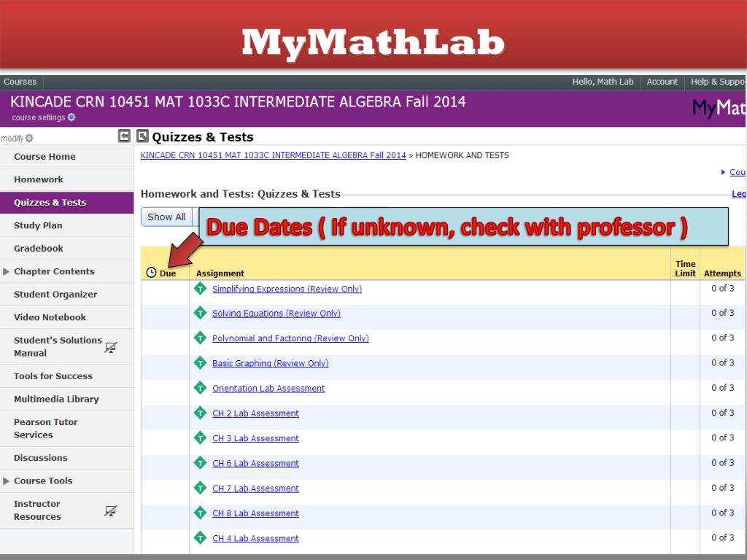
Task: Open the Account menu
Action: click(x=662, y=82)
